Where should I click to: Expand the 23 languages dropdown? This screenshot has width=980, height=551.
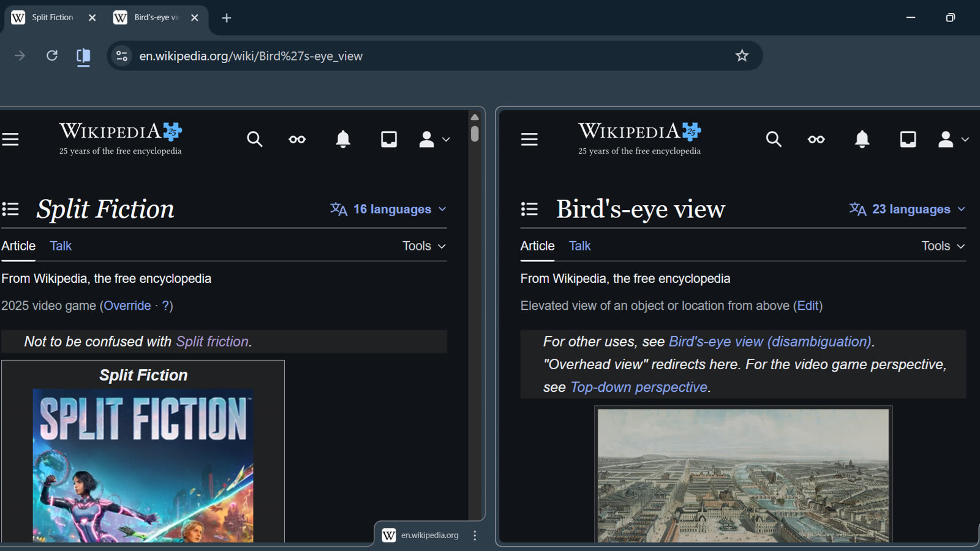(x=907, y=209)
